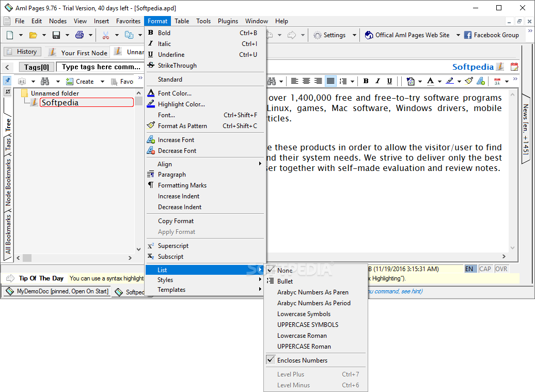This screenshot has width=535, height=392.
Task: Click the Settings gear icon
Action: point(317,35)
